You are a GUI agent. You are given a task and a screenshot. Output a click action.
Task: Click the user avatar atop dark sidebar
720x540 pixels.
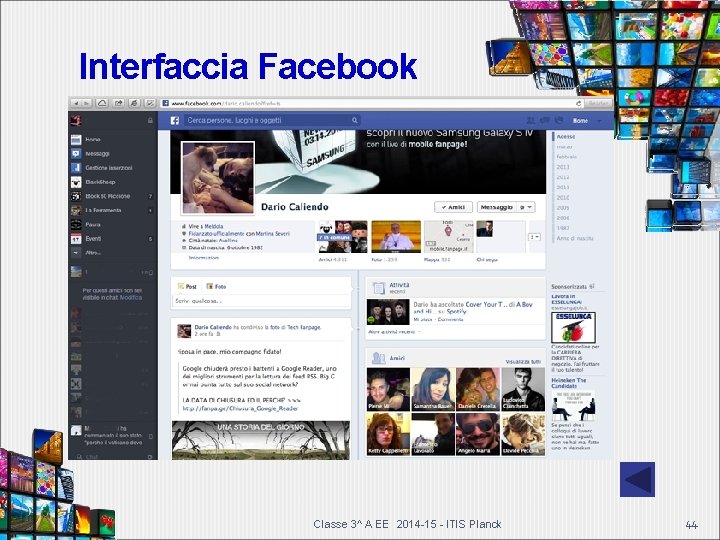coord(76,120)
